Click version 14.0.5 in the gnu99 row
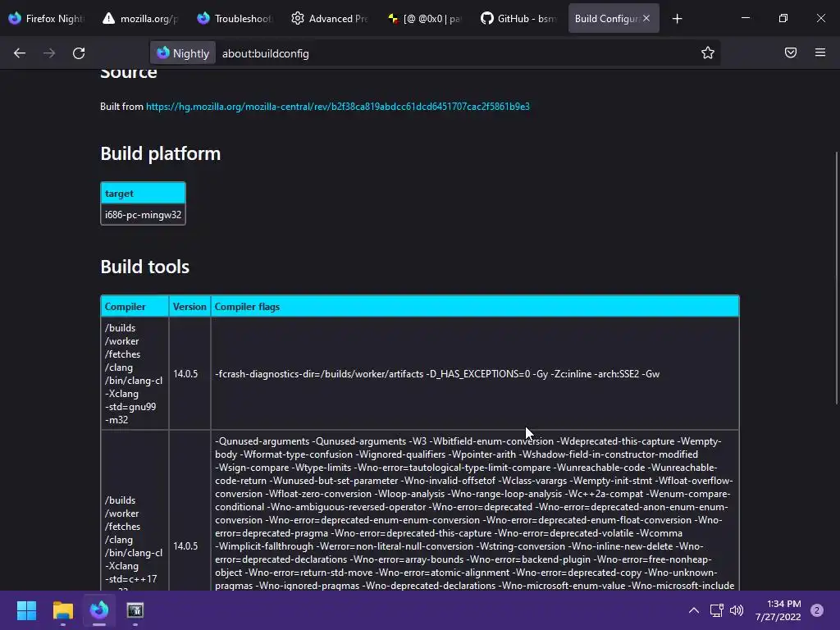Screen dimensions: 840x630 [189, 374]
